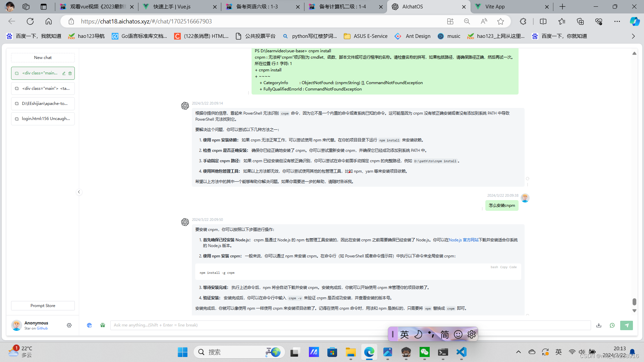Toggle split screen view
Viewport: 644px width, 362px height.
[x=543, y=21]
